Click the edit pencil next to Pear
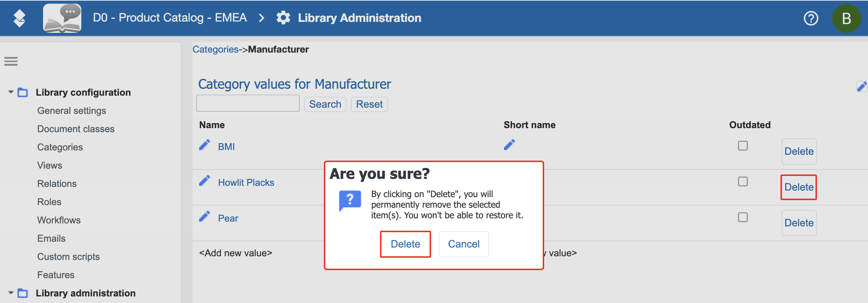This screenshot has height=303, width=868. [205, 216]
